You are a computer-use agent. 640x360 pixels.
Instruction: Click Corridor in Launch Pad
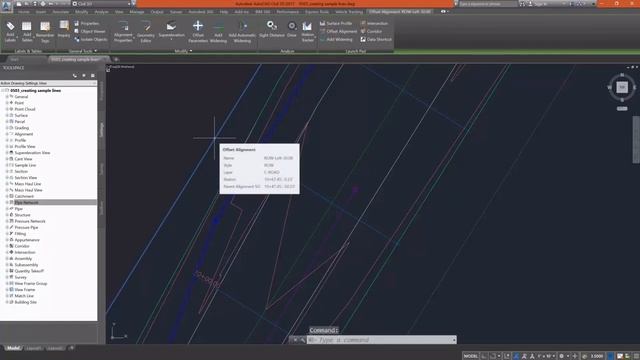pos(371,31)
